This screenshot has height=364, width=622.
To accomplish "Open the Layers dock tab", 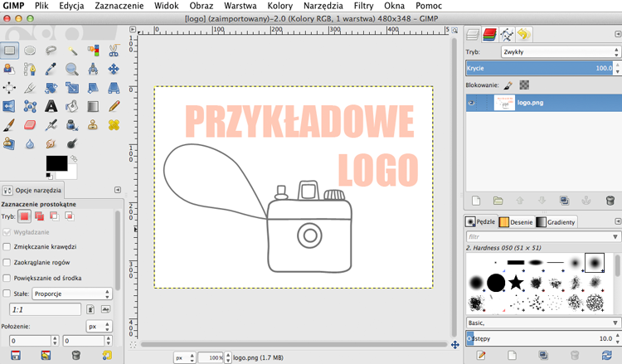I will coord(473,35).
